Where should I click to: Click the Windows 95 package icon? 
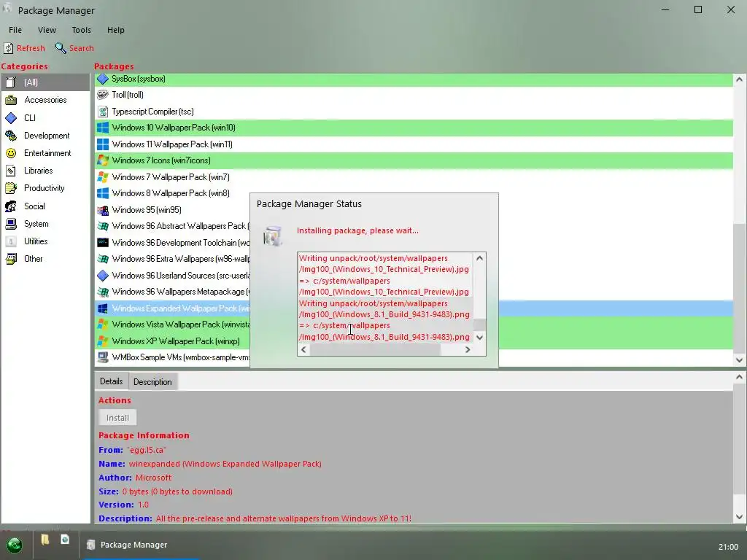(102, 210)
